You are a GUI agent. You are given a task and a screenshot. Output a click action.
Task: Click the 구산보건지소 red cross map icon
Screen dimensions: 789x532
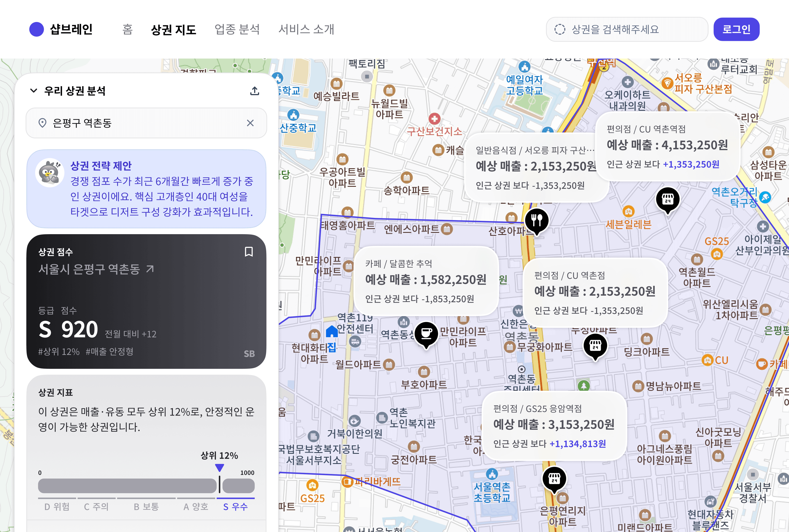434,119
